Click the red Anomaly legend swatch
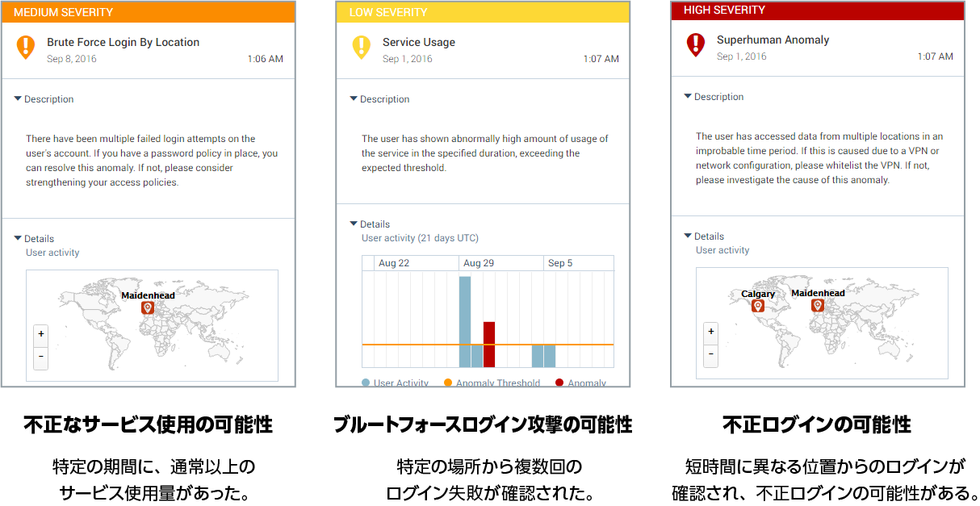Image resolution: width=980 pixels, height=506 pixels. tap(559, 383)
